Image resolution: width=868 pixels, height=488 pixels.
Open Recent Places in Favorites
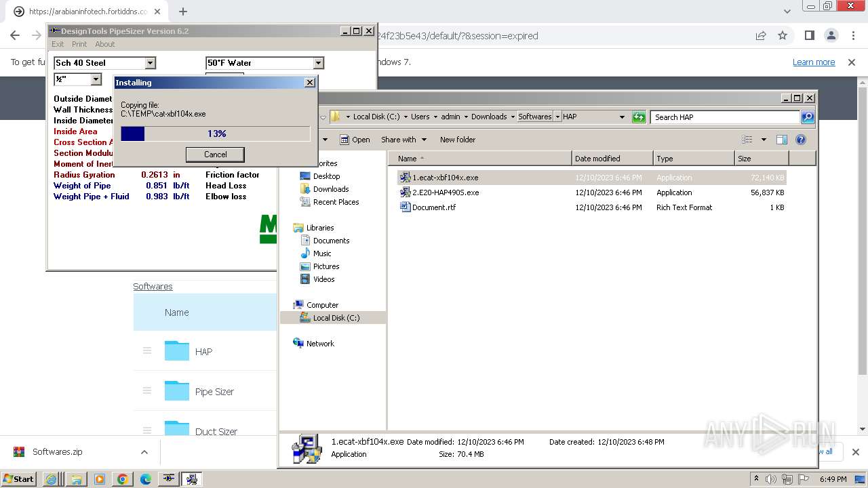pyautogui.click(x=336, y=202)
